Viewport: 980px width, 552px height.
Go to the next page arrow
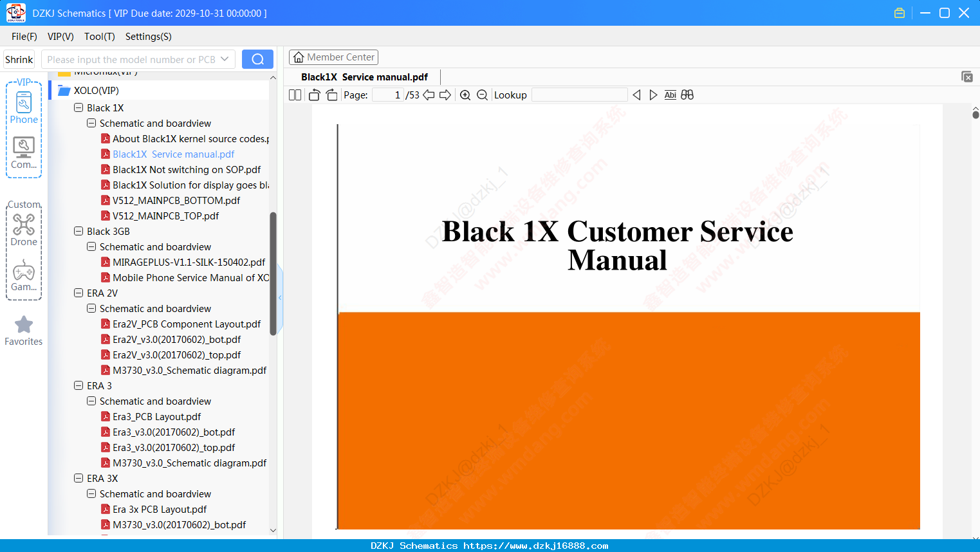(x=445, y=95)
